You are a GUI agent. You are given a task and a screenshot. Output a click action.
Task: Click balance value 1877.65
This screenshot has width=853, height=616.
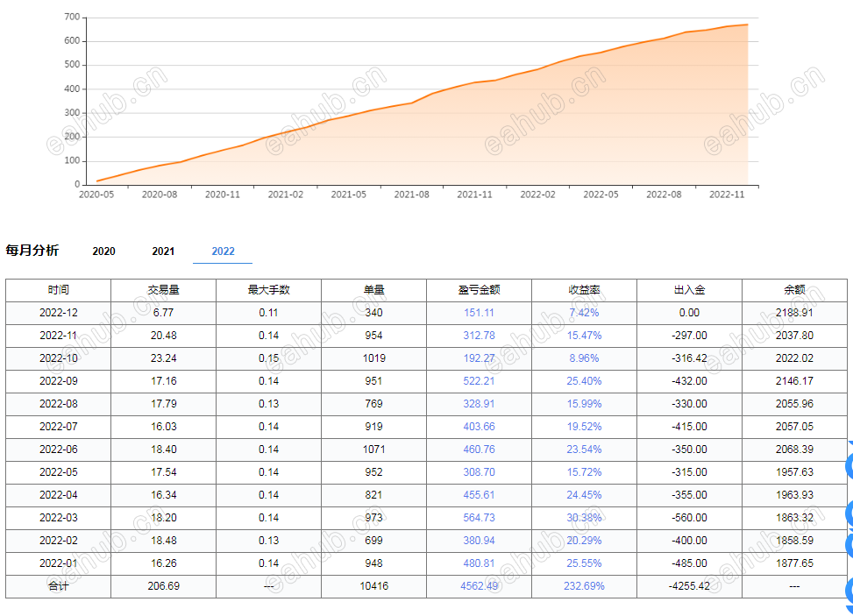(794, 563)
